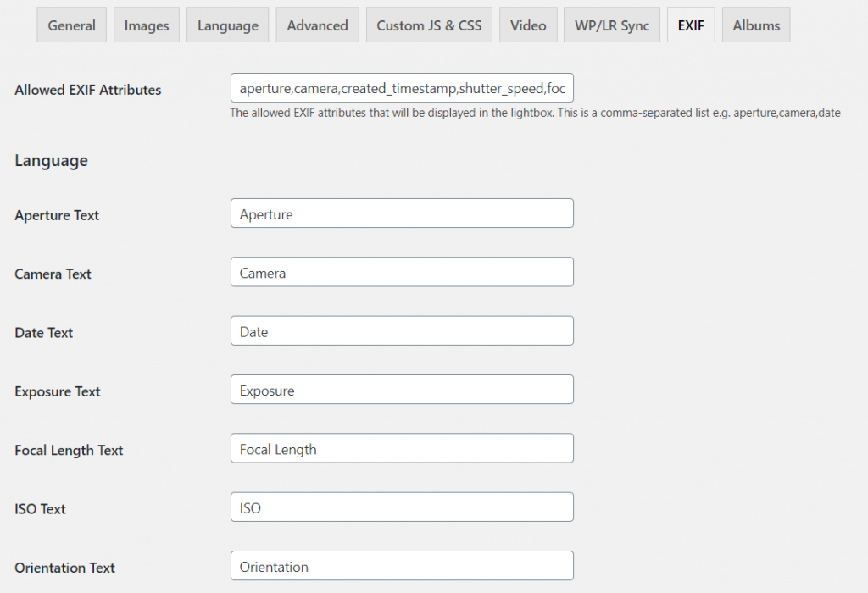
Task: Open the Custom JS & CSS tab
Action: point(429,25)
